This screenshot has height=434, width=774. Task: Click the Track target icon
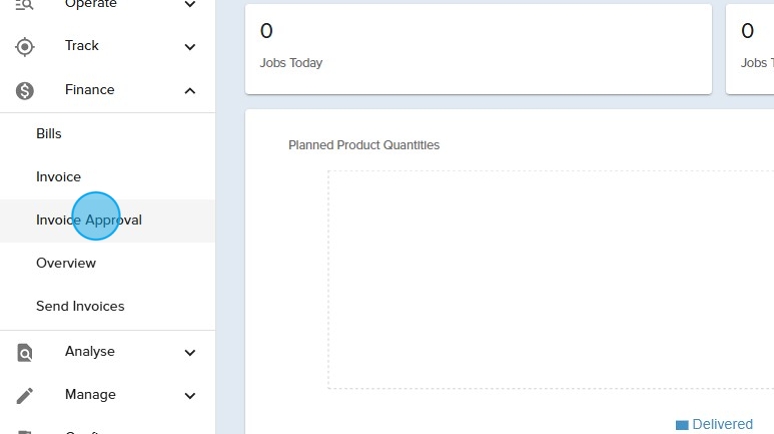coord(25,46)
